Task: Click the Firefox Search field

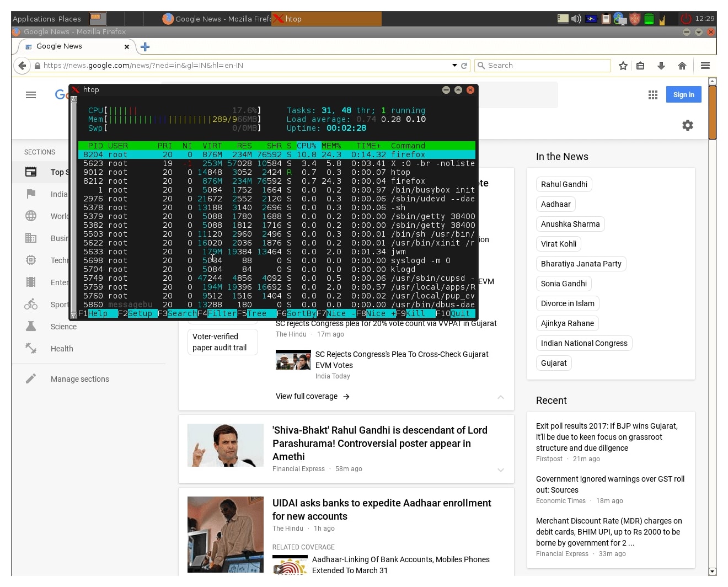Action: (543, 66)
